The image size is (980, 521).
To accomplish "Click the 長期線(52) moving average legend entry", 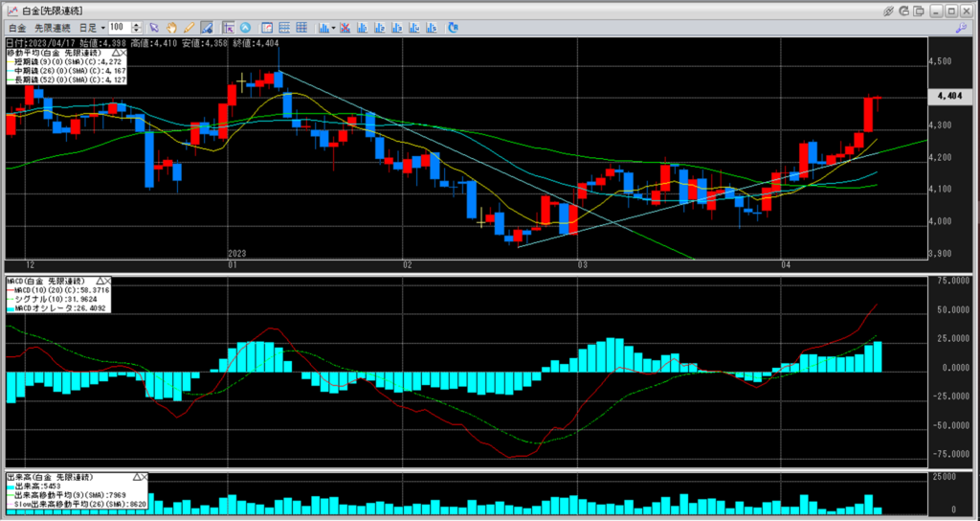I will [x=66, y=79].
